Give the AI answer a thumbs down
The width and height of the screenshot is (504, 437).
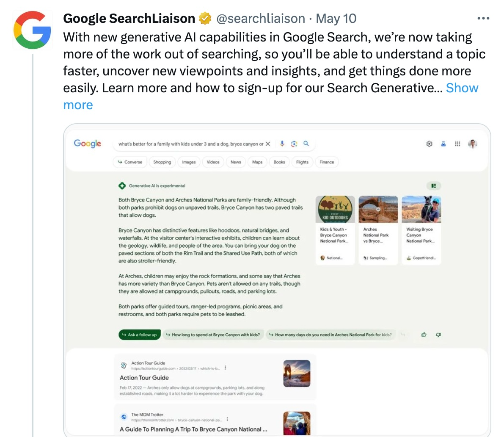pos(438,335)
